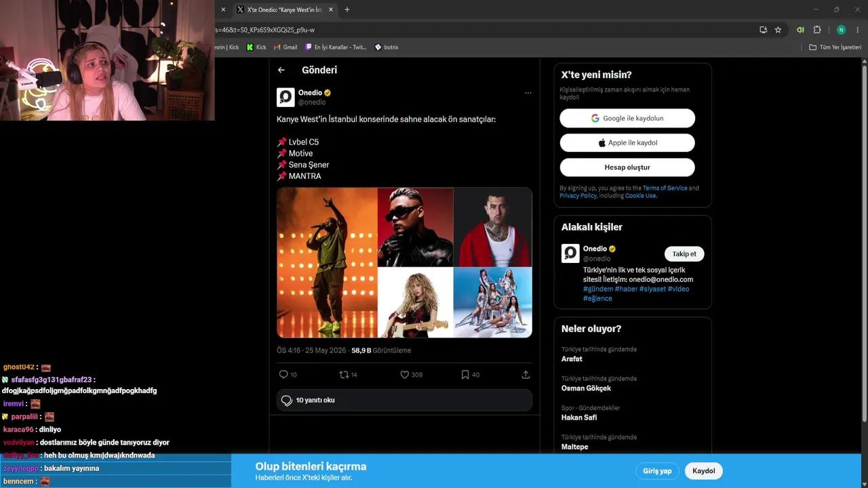This screenshot has width=868, height=488.
Task: Open Tüm Yer İşaretleri bookmarks folder
Action: pyautogui.click(x=835, y=47)
